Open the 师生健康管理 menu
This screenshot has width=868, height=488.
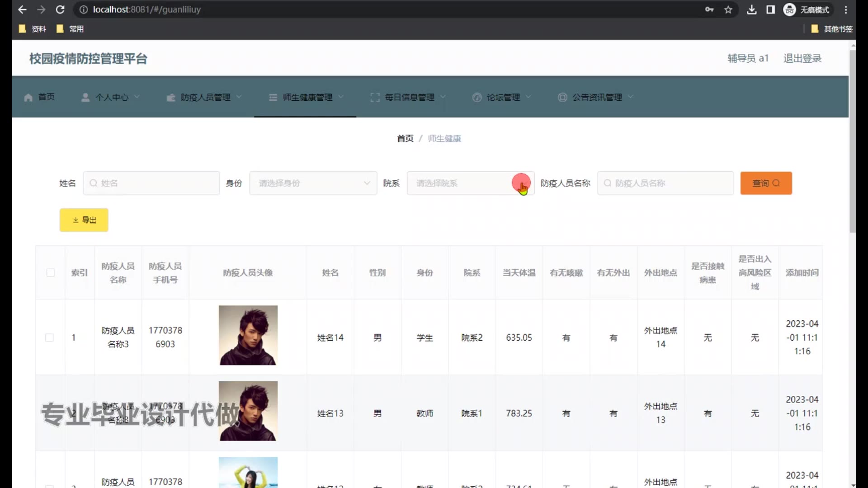pos(307,98)
